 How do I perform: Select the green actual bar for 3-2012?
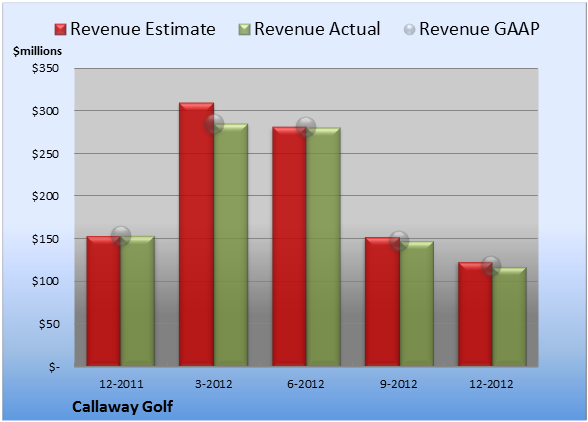click(231, 245)
